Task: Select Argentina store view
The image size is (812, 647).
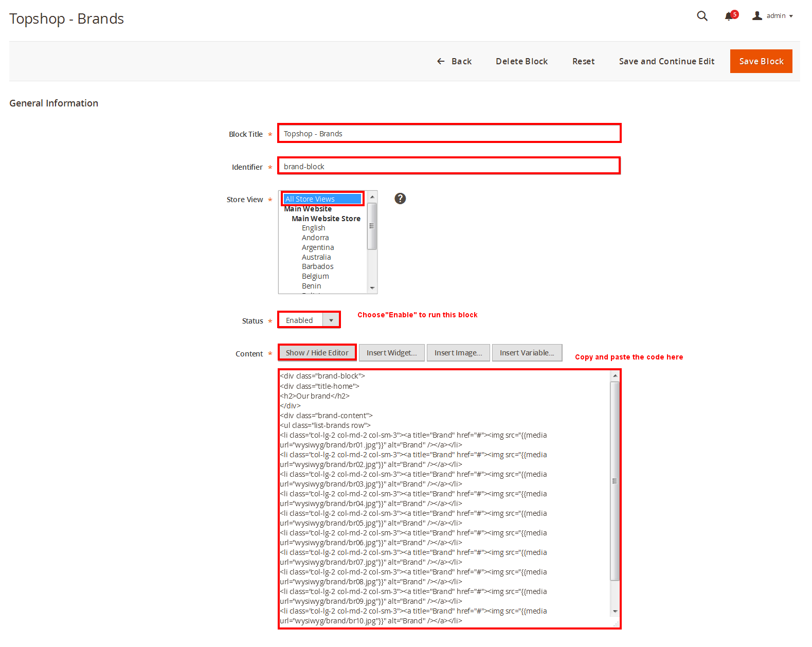Action: point(318,247)
